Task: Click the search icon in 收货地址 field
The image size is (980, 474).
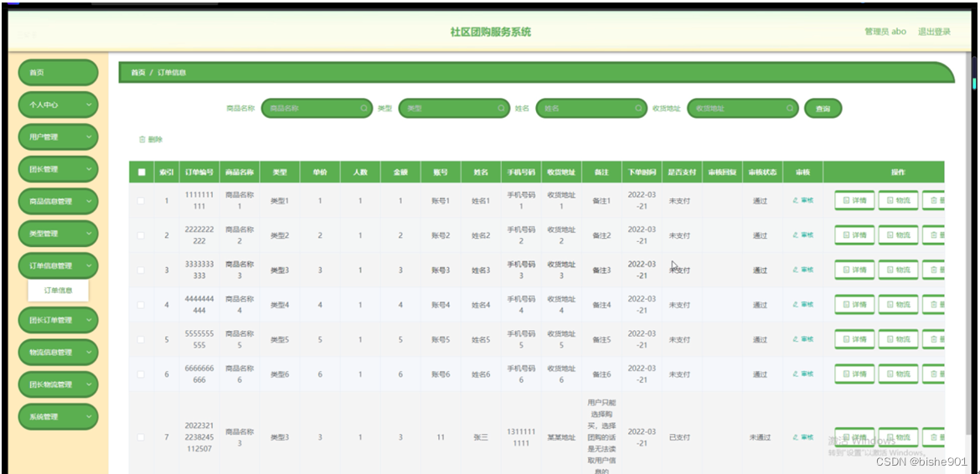Action: tap(790, 108)
